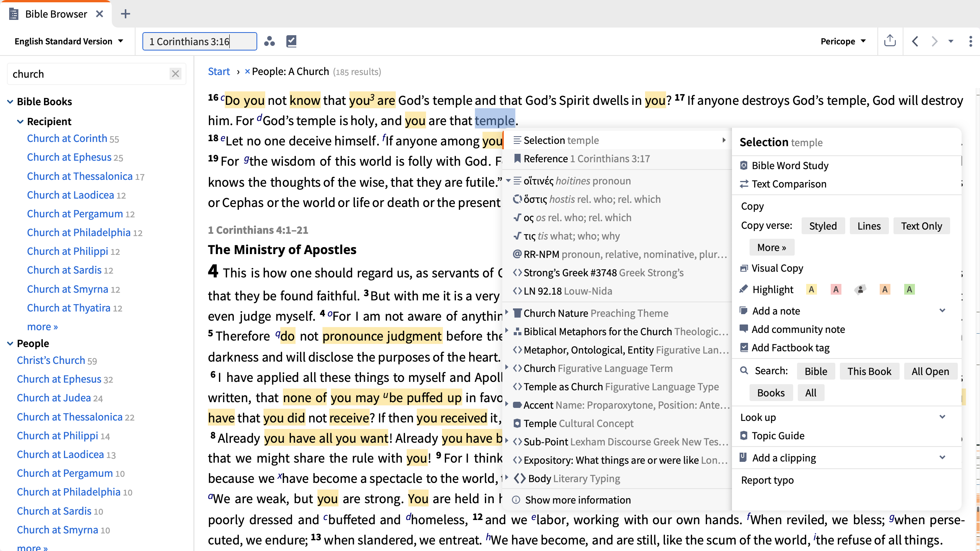Click the share/export icon
Viewport: 980px width, 551px height.
tap(890, 41)
